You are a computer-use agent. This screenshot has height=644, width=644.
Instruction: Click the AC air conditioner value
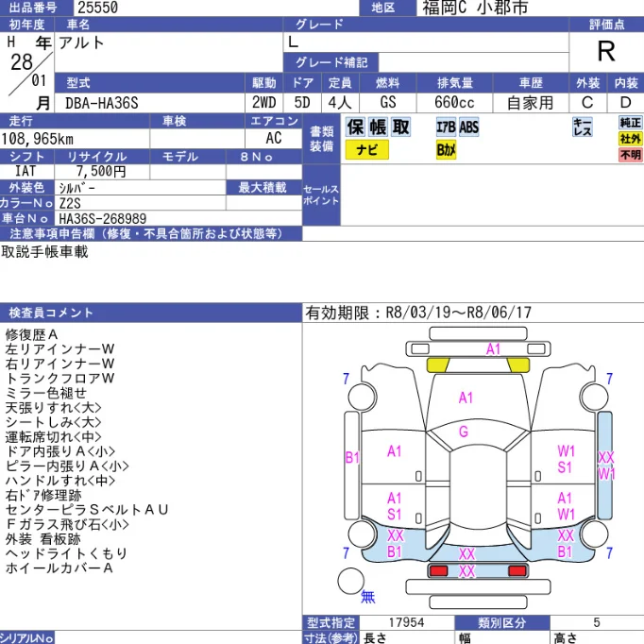click(274, 139)
